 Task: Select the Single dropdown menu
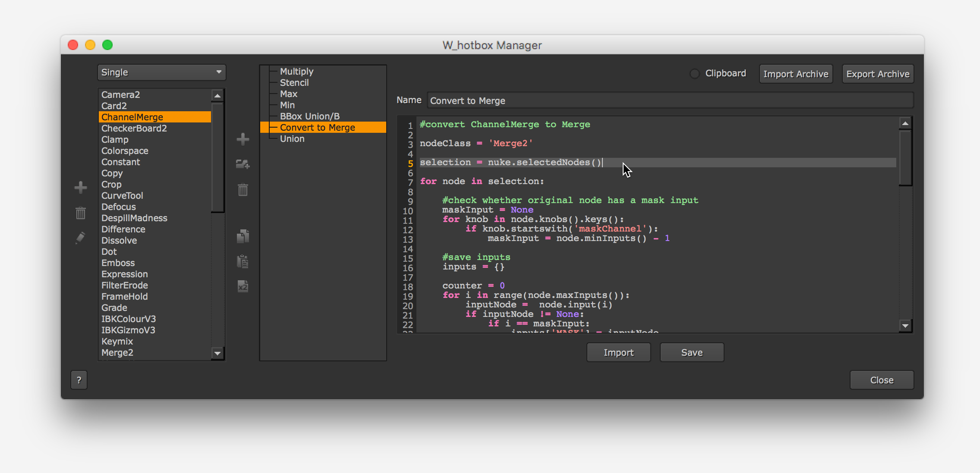pos(159,73)
